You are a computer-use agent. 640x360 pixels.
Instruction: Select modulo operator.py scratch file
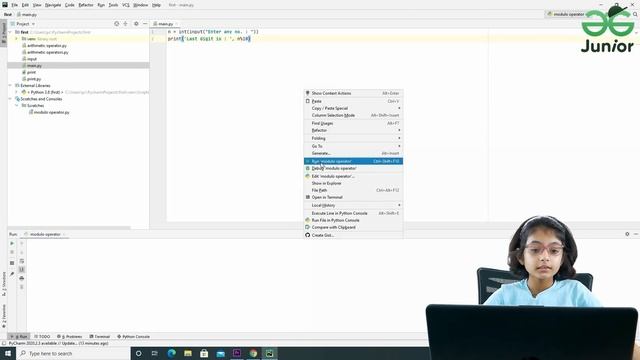click(51, 112)
